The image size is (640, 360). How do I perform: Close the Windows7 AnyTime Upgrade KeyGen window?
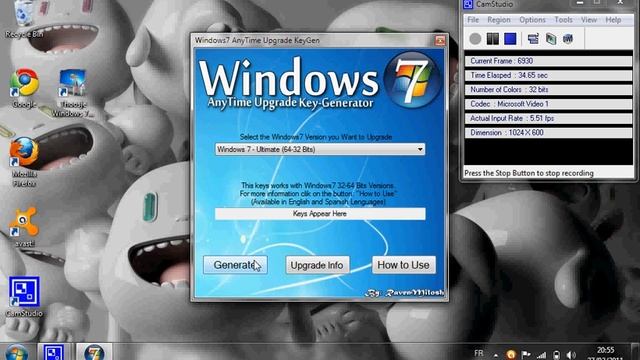[x=440, y=40]
